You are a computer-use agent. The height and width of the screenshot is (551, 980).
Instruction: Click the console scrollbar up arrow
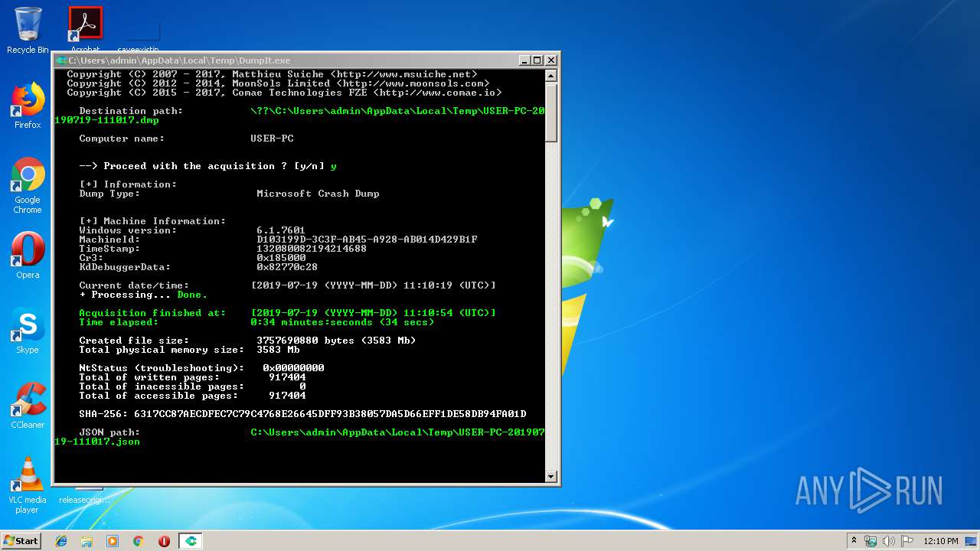pos(550,75)
